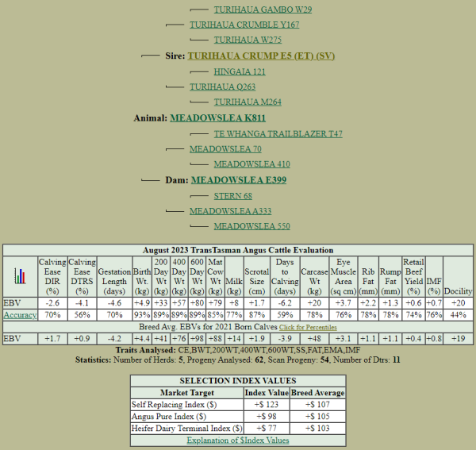Viewport: 476px width, 450px height.
Task: Select the Angus Pure Index ($) row label
Action: [x=169, y=417]
